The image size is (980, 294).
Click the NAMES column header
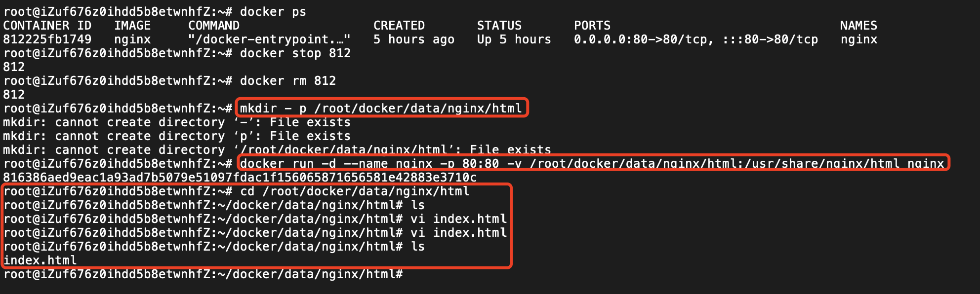pos(858,26)
